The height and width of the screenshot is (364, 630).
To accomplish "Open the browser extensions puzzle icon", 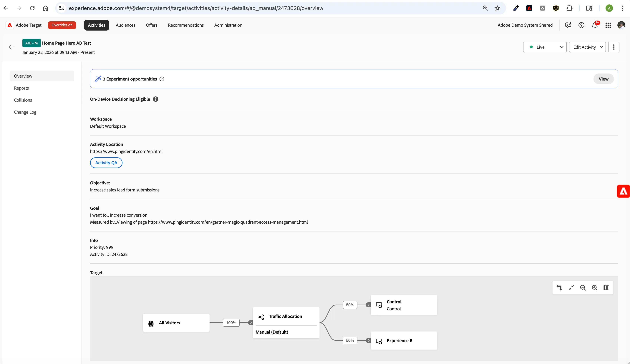I will (569, 8).
